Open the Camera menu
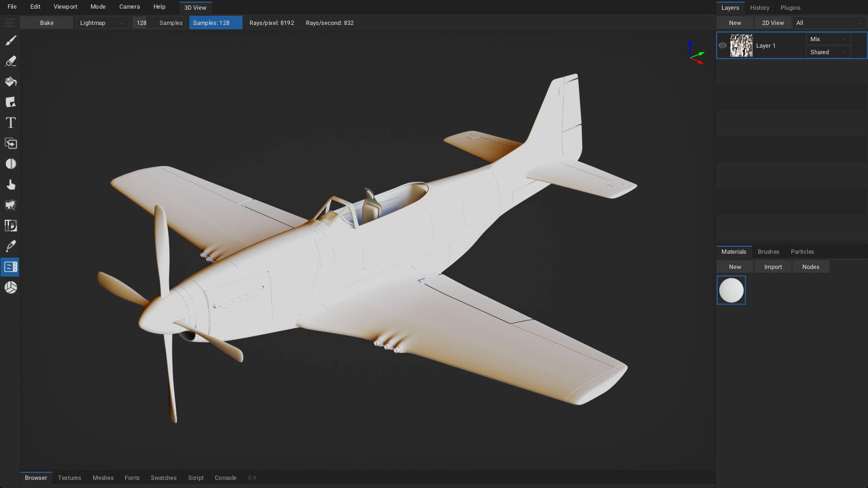Viewport: 868px width, 488px height. click(129, 7)
